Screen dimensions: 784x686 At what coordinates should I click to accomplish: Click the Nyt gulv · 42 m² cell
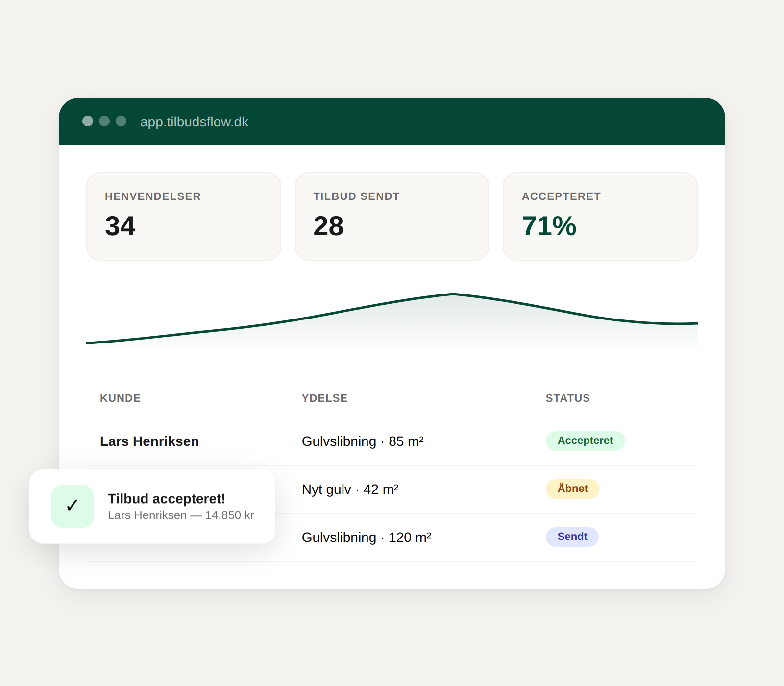(350, 490)
